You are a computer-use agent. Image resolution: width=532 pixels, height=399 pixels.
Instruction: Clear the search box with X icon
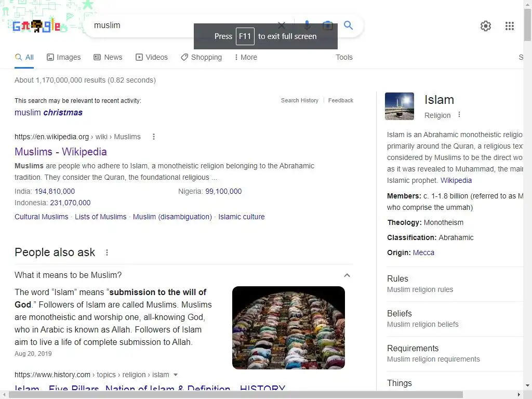(x=282, y=25)
